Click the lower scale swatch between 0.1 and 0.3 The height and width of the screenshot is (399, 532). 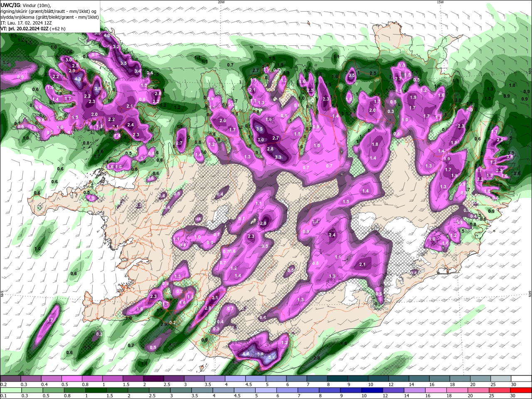11,390
